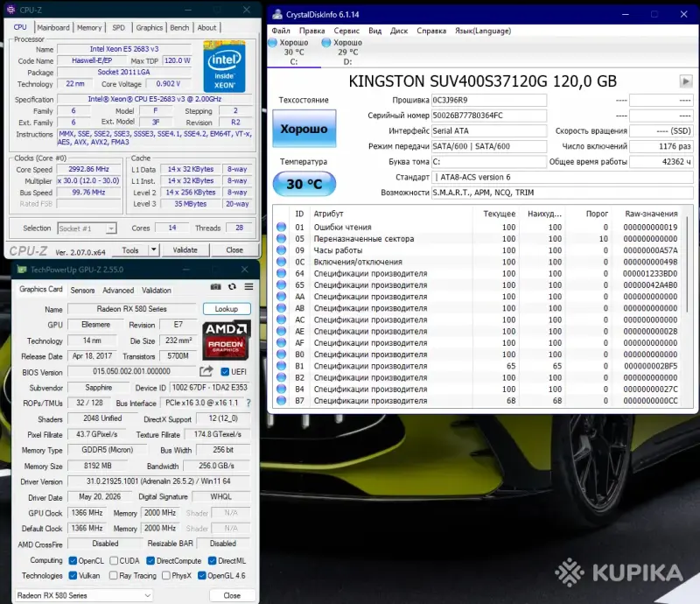Screen dimensions: 700x604
Task: Click the CPU-Z title bar icon
Action: pyautogui.click(x=10, y=10)
